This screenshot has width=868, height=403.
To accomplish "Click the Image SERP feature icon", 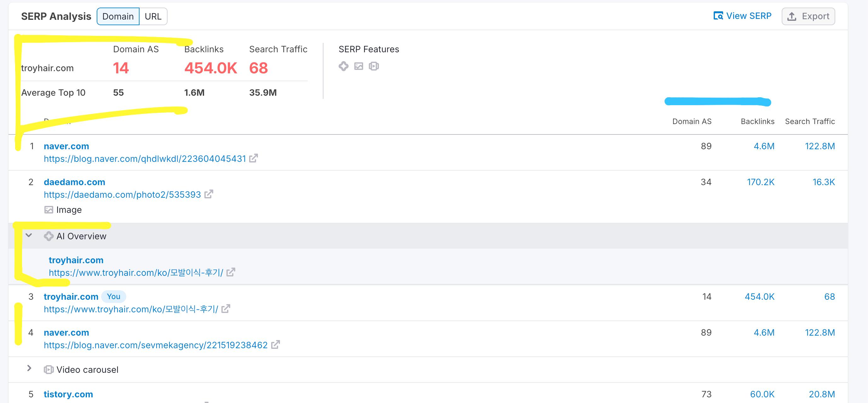I will [358, 66].
